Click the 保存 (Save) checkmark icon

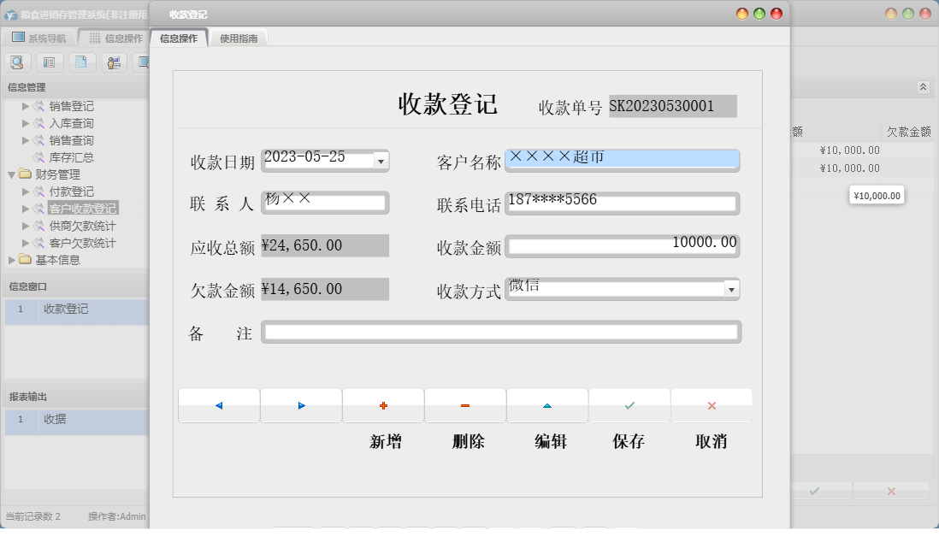tap(629, 404)
